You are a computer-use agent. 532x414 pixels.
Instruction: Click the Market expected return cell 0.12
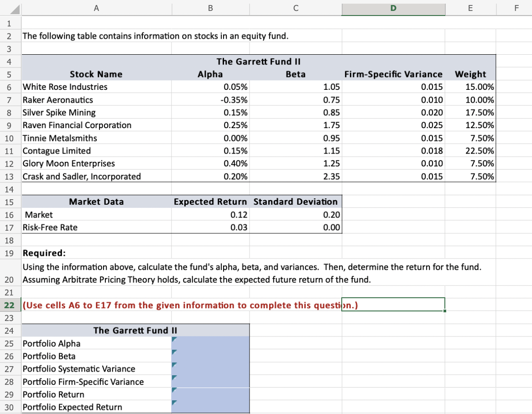(210, 215)
